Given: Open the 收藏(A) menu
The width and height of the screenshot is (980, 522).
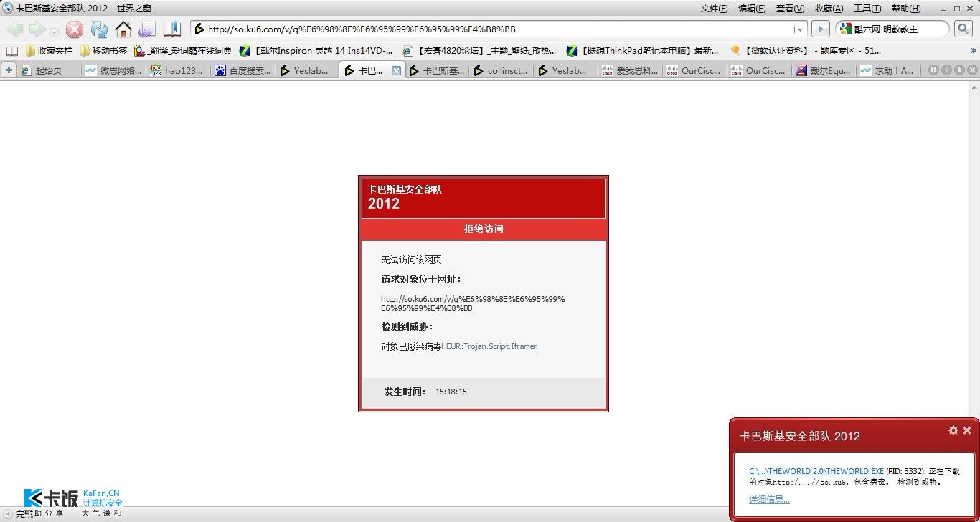Looking at the screenshot, I should click(x=829, y=9).
